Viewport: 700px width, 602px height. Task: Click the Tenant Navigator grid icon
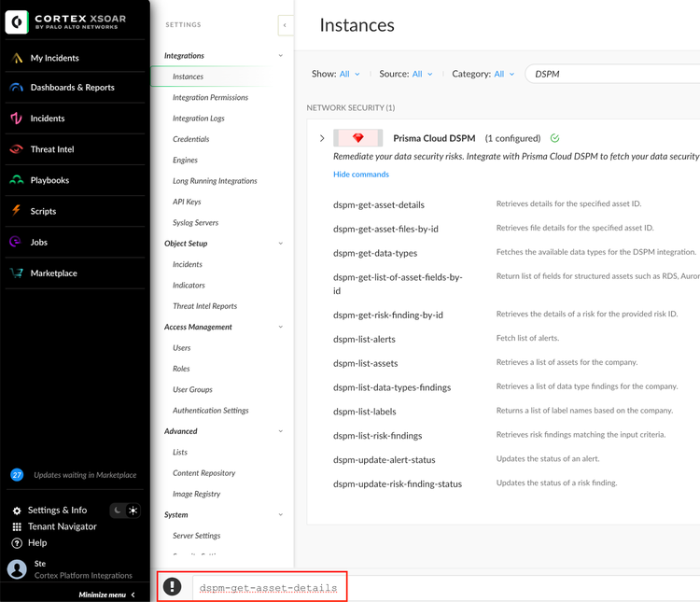17,527
